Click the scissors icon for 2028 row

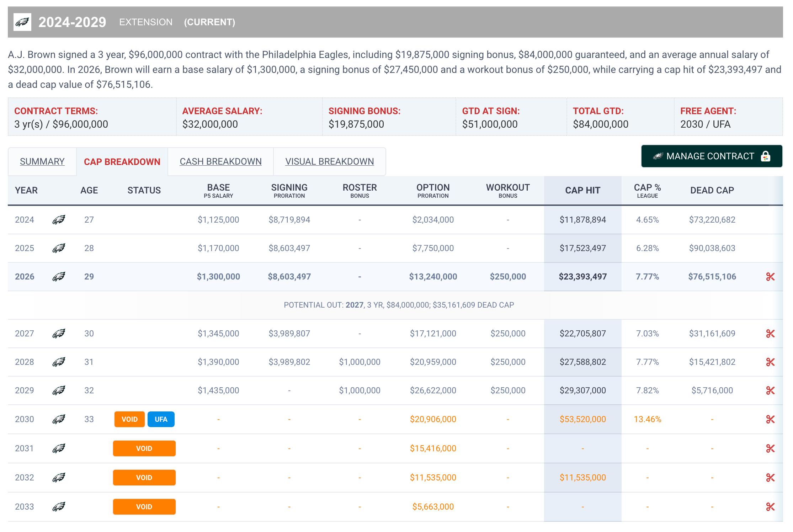click(x=770, y=362)
